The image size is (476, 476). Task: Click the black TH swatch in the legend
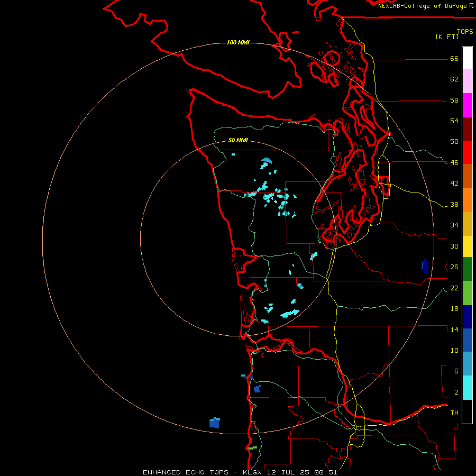(x=467, y=411)
